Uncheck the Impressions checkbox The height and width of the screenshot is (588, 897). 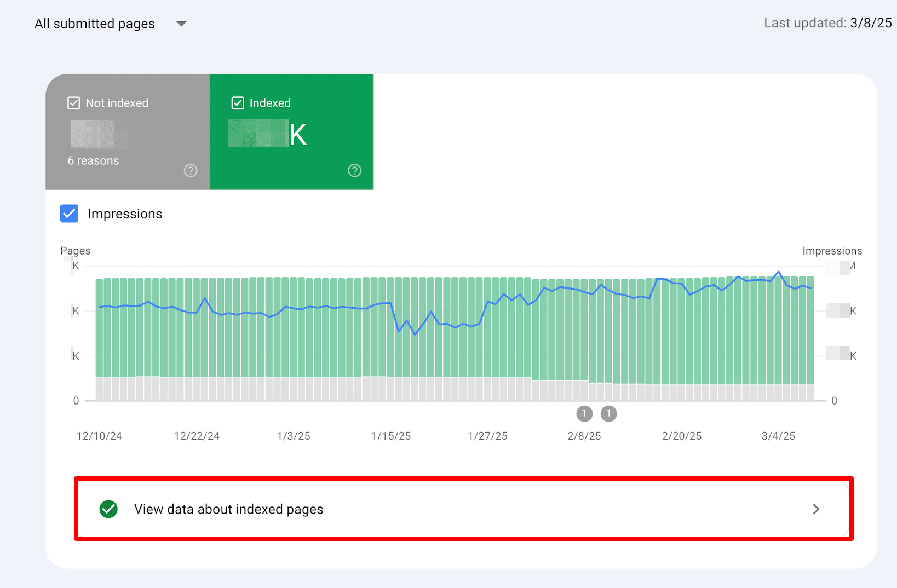(68, 214)
